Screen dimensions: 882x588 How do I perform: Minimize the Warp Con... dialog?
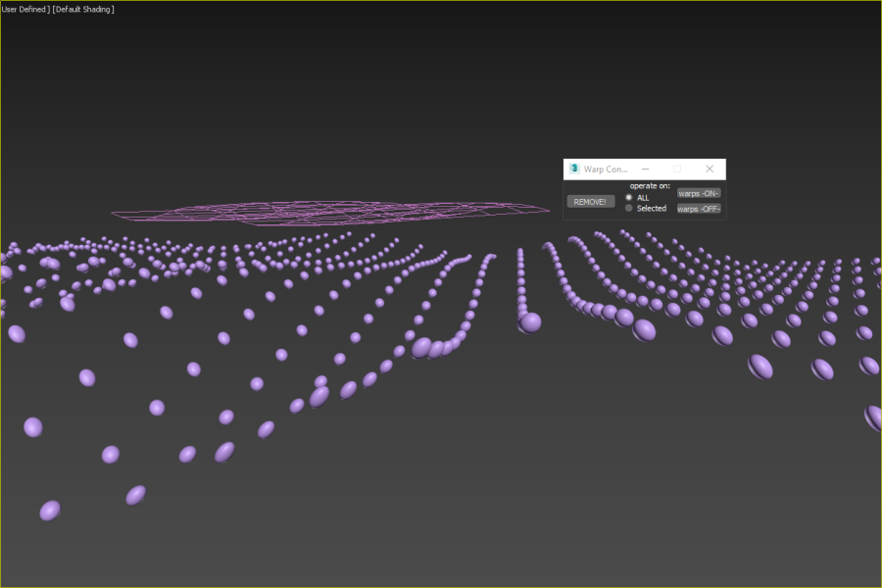click(645, 169)
